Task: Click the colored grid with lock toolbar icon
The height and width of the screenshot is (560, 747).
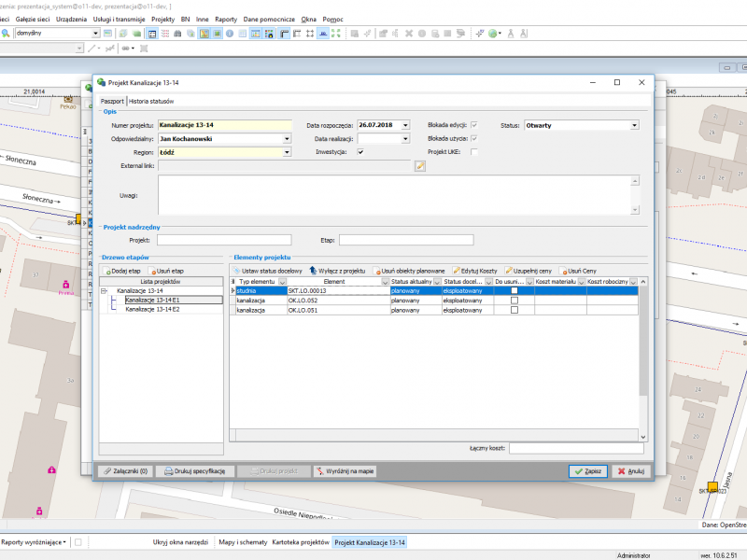Action: click(269, 34)
